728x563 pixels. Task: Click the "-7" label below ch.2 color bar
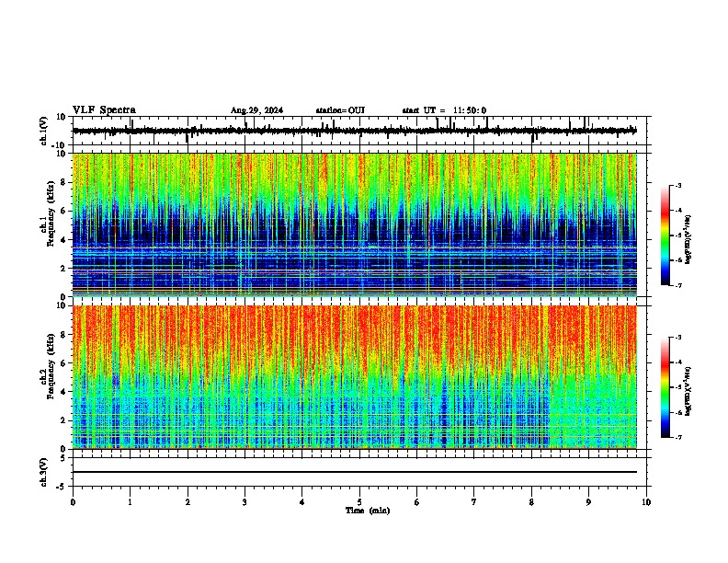[x=677, y=437]
